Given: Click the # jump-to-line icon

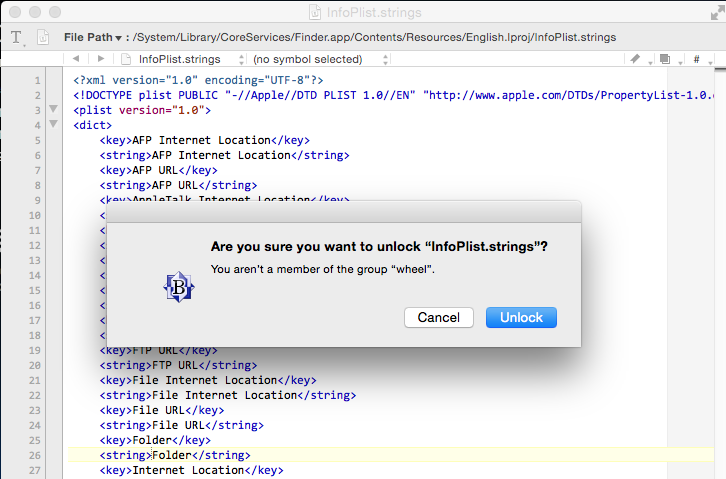Looking at the screenshot, I should pos(698,59).
